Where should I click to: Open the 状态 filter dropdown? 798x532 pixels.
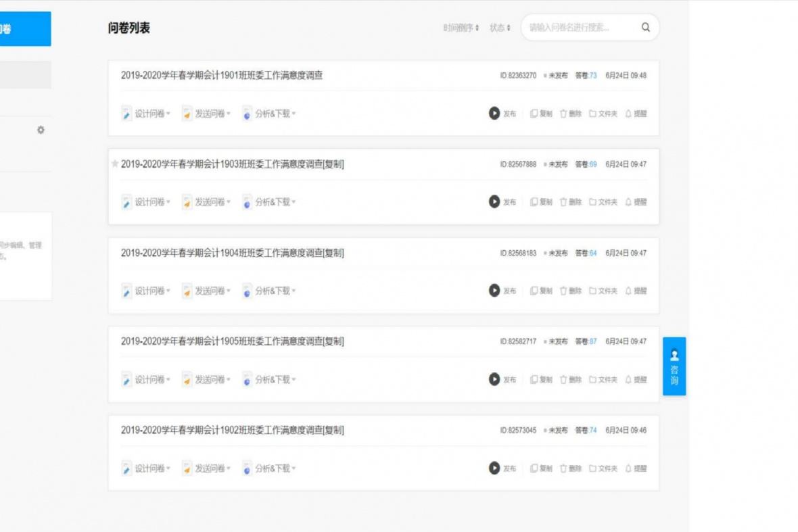[500, 28]
